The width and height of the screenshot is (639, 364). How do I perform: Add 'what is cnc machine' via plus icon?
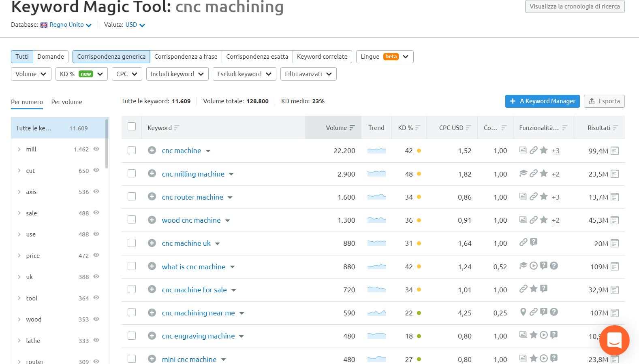pos(152,266)
